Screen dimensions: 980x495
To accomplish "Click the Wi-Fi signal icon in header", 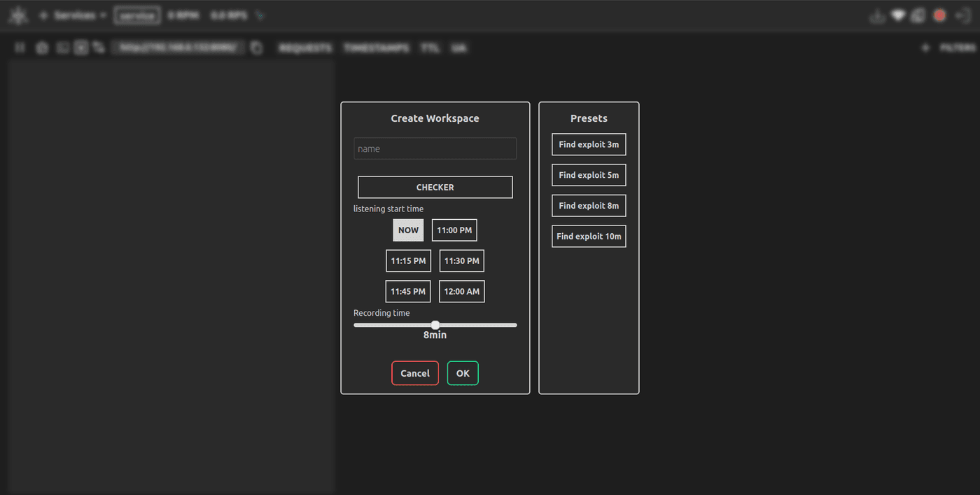I will [898, 15].
